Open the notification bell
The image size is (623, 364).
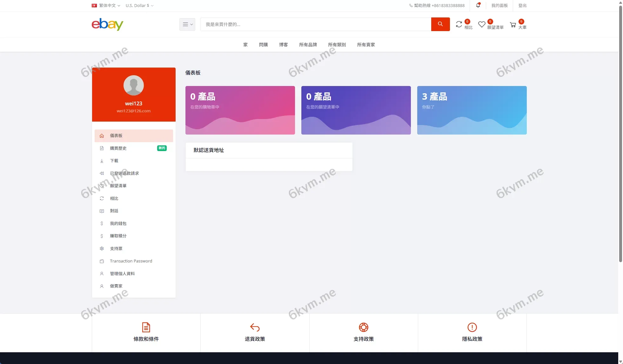[478, 5]
